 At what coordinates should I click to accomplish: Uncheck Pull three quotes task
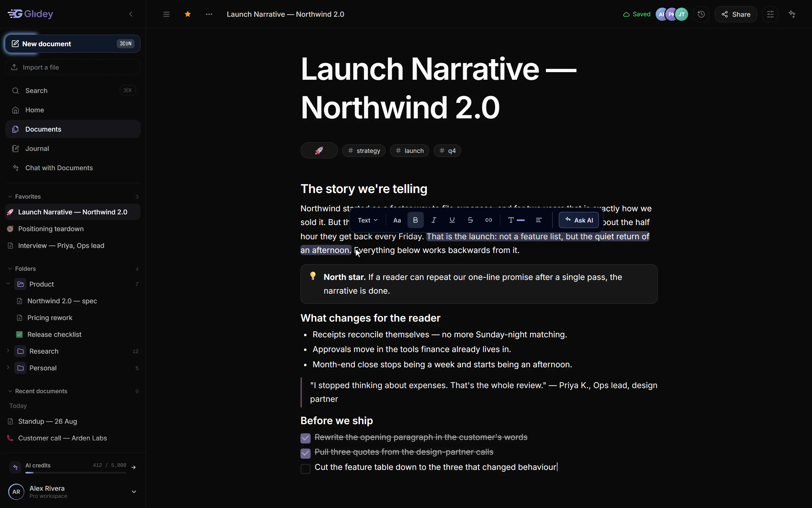305,454
